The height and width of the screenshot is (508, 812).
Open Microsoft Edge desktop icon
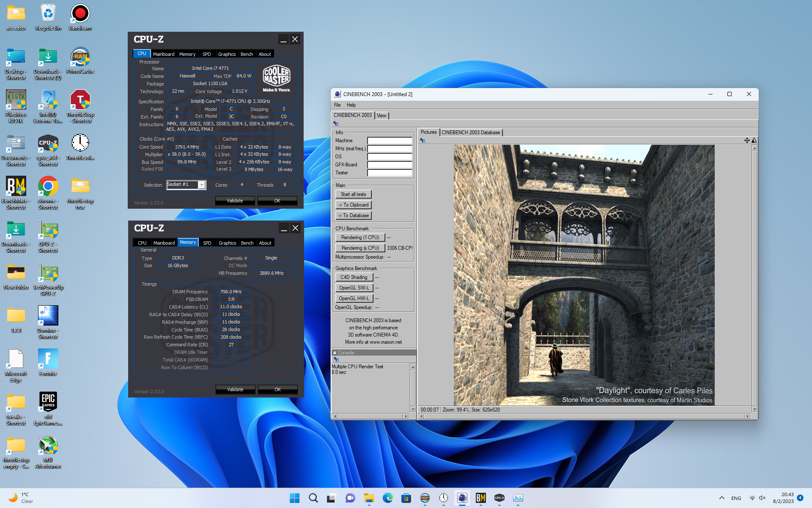tap(16, 366)
